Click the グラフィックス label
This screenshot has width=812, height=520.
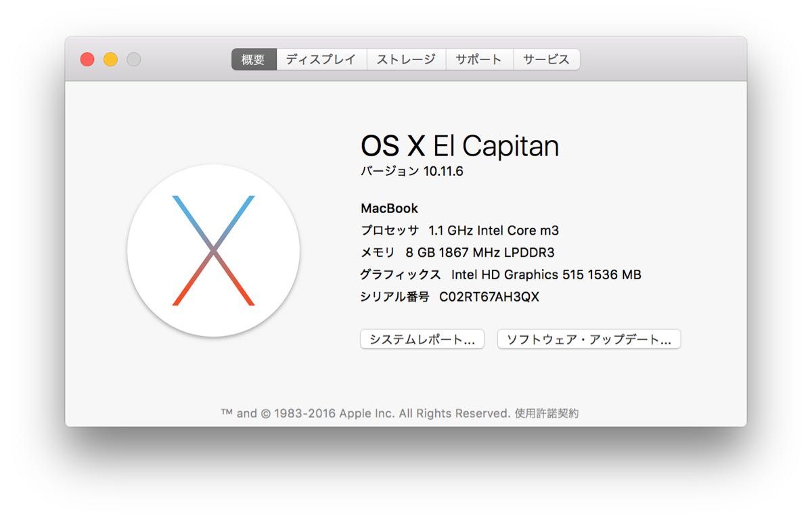pos(401,275)
